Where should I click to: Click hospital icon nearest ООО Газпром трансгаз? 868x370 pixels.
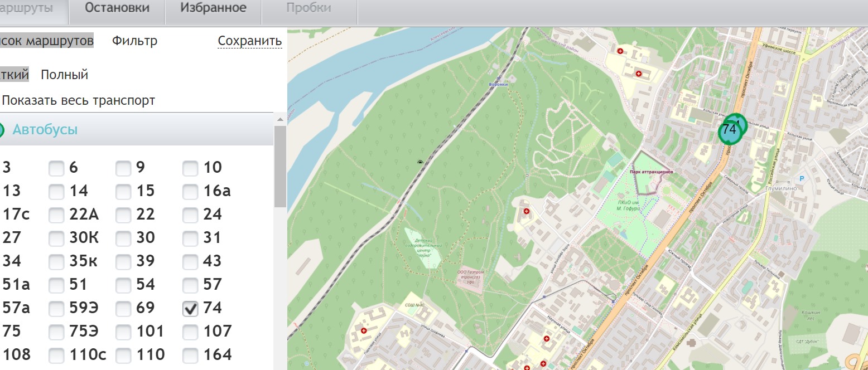527,212
